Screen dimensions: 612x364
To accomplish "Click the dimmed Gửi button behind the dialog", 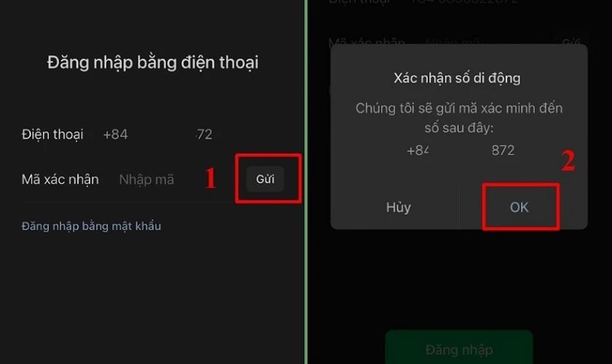I will [571, 41].
